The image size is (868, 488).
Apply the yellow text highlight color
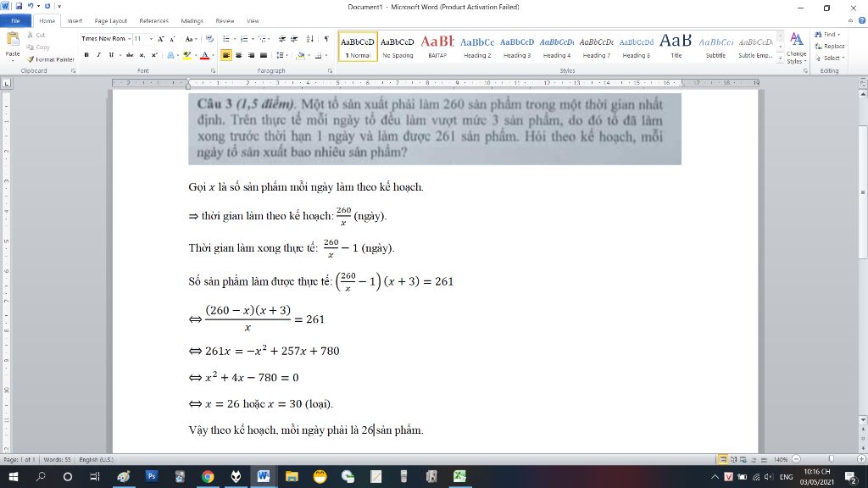pos(187,55)
